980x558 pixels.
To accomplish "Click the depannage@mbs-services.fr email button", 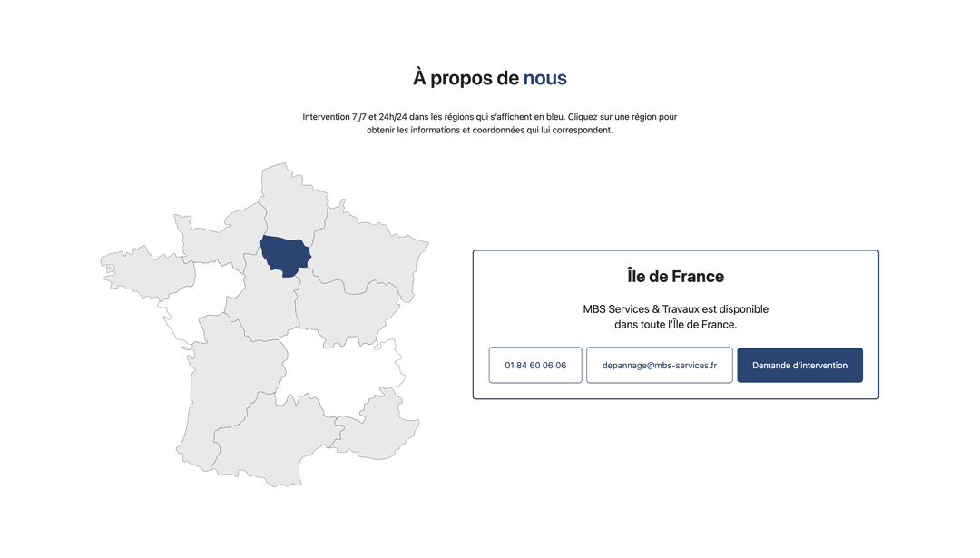I will click(660, 365).
